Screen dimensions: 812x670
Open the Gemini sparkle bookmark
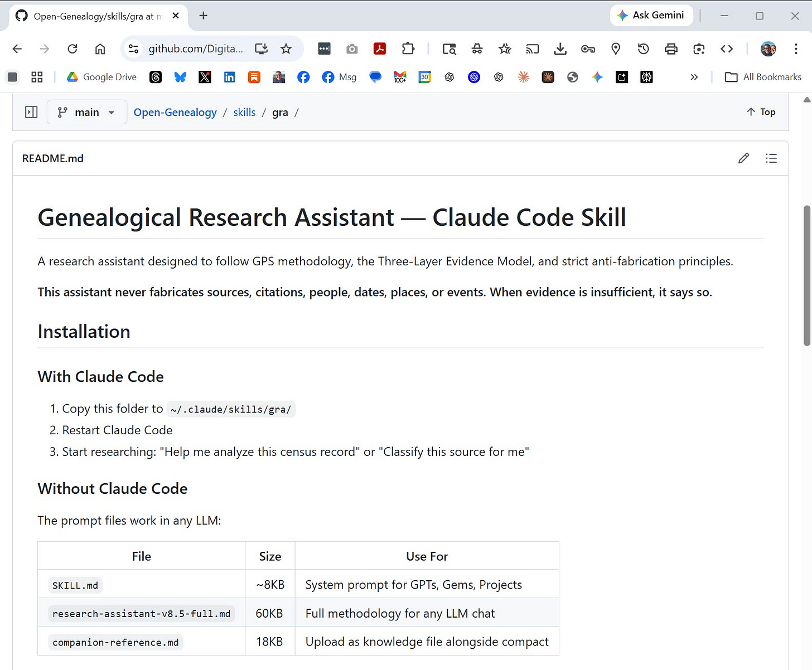point(597,77)
